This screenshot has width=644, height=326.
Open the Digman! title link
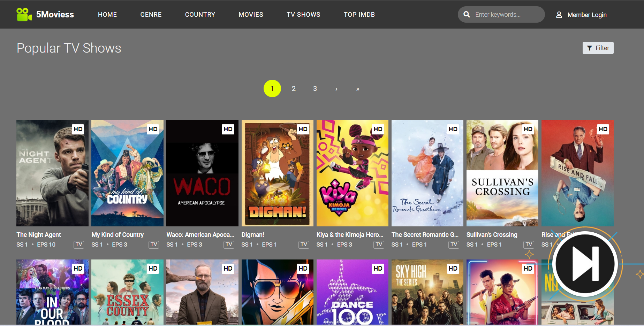click(x=253, y=235)
